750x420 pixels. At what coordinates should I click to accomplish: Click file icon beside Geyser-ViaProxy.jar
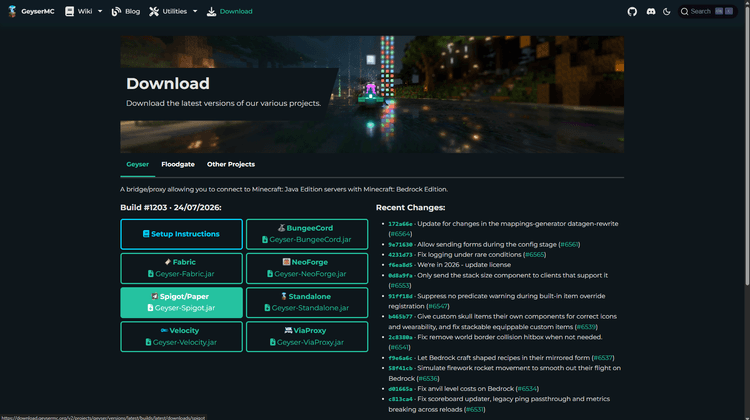[x=273, y=342]
